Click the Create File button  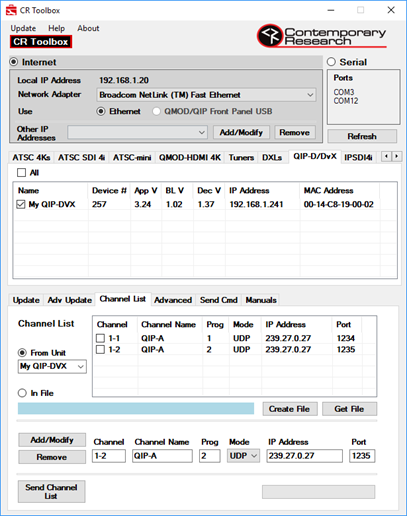click(x=290, y=409)
